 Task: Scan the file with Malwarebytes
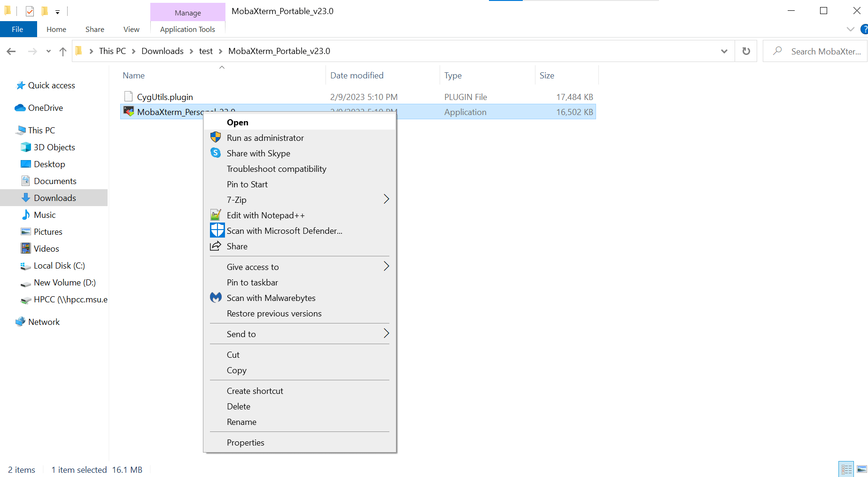[x=271, y=298]
